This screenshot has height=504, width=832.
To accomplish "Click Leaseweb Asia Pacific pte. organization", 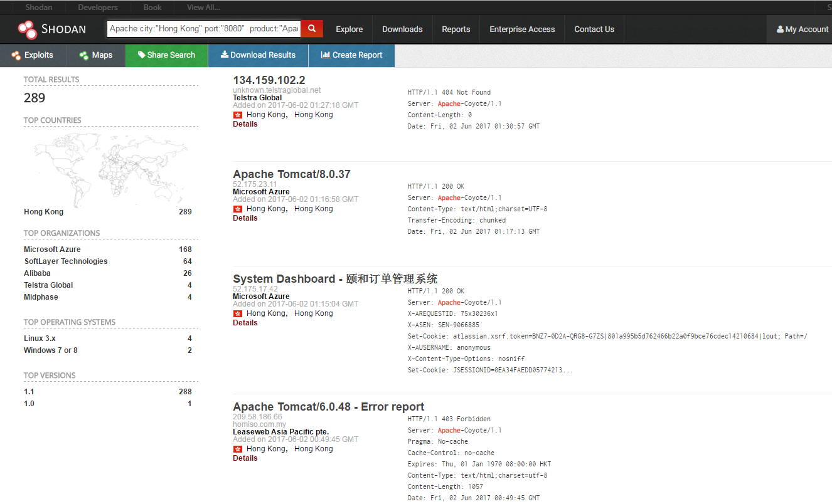I will tap(280, 432).
